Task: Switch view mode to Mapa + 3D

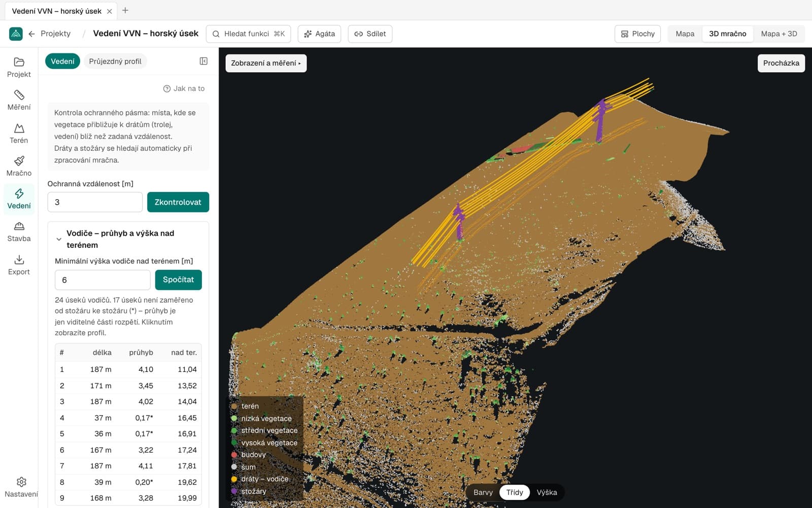Action: pyautogui.click(x=779, y=34)
